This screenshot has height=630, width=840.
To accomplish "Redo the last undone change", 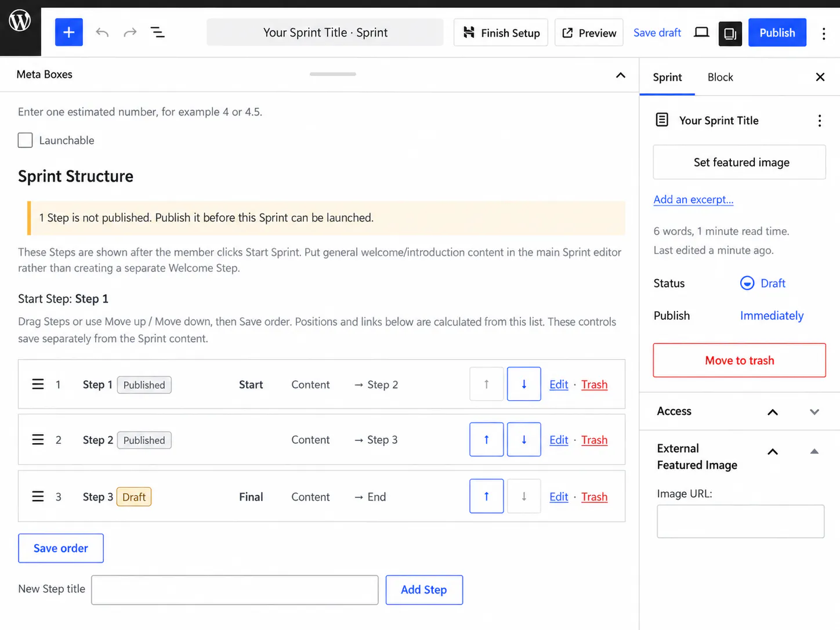I will [x=130, y=32].
